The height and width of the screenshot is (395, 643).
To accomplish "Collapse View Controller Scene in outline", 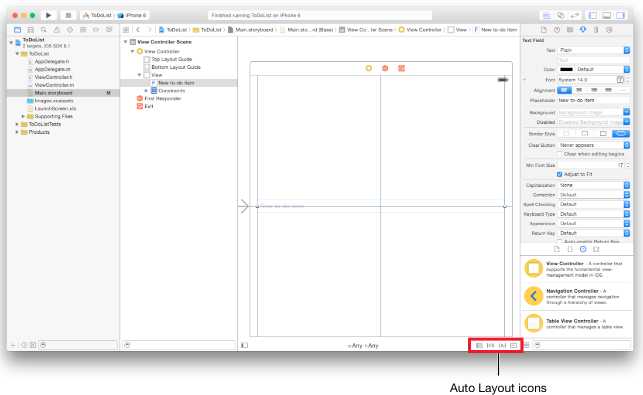I will coord(126,42).
